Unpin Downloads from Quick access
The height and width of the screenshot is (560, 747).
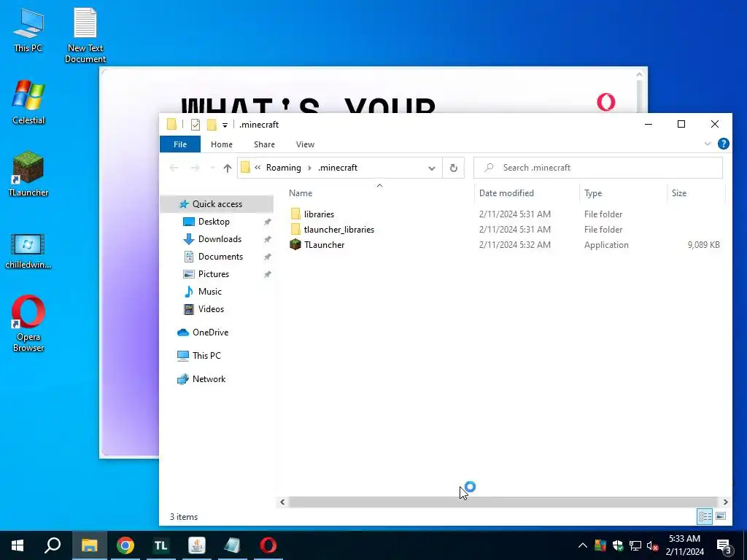pyautogui.click(x=267, y=239)
